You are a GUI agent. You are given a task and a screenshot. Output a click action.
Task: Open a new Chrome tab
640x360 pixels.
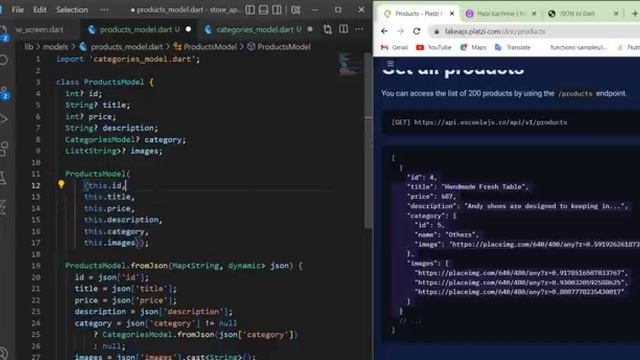(x=635, y=13)
